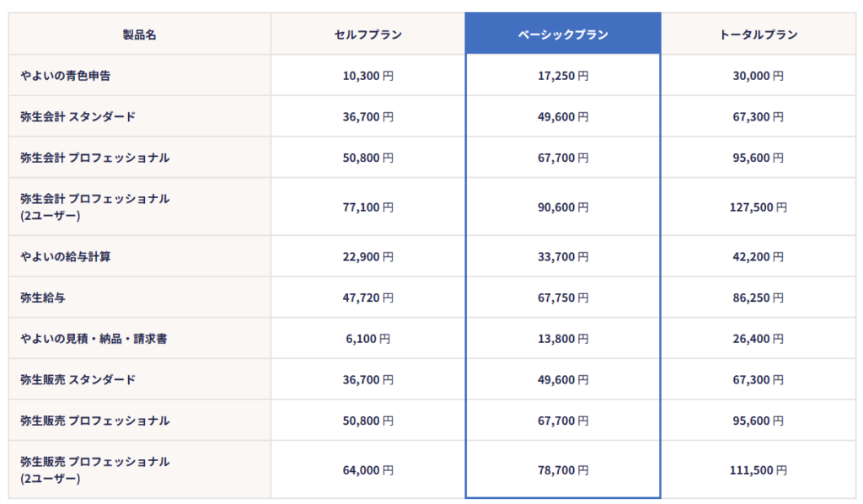
Task: Select the やよいの青色申告 row label
Action: 66,76
